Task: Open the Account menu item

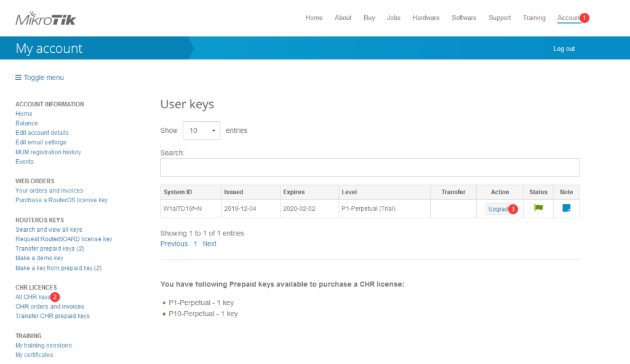Action: click(x=569, y=18)
